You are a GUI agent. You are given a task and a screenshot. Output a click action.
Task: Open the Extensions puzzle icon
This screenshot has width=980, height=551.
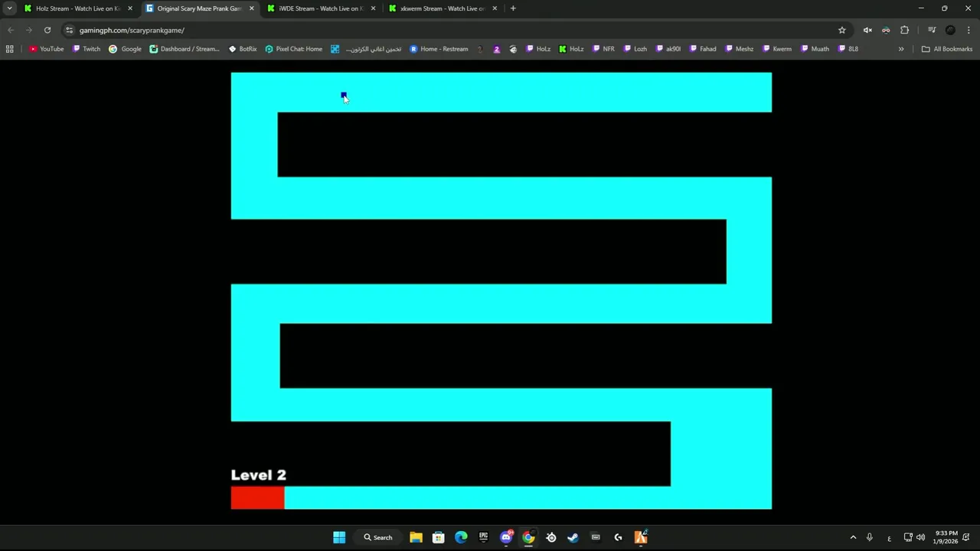coord(904,30)
